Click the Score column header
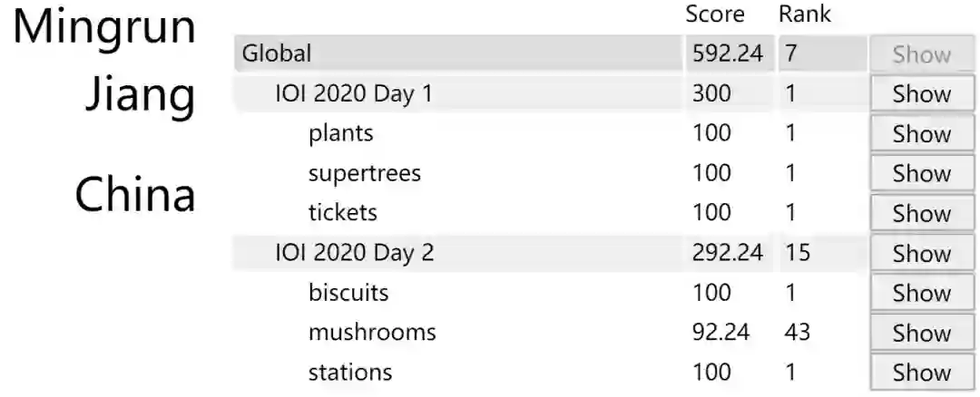The height and width of the screenshot is (397, 980). tap(714, 15)
